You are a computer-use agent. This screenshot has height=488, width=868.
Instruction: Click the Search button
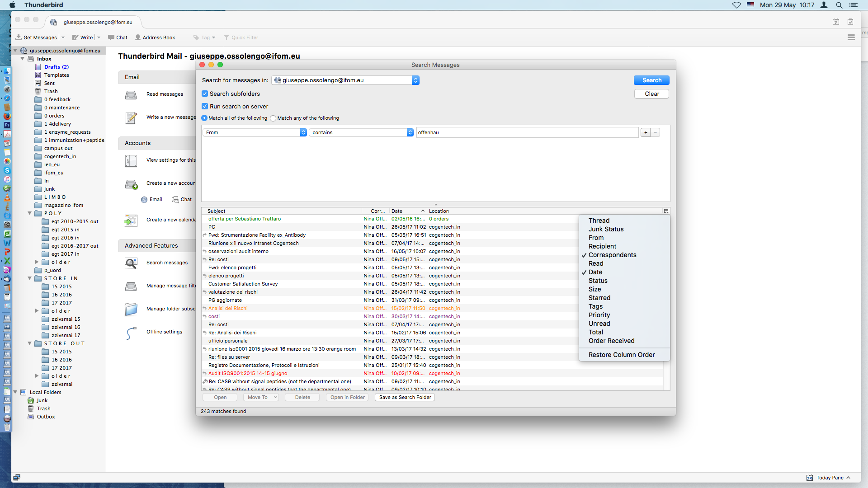651,80
